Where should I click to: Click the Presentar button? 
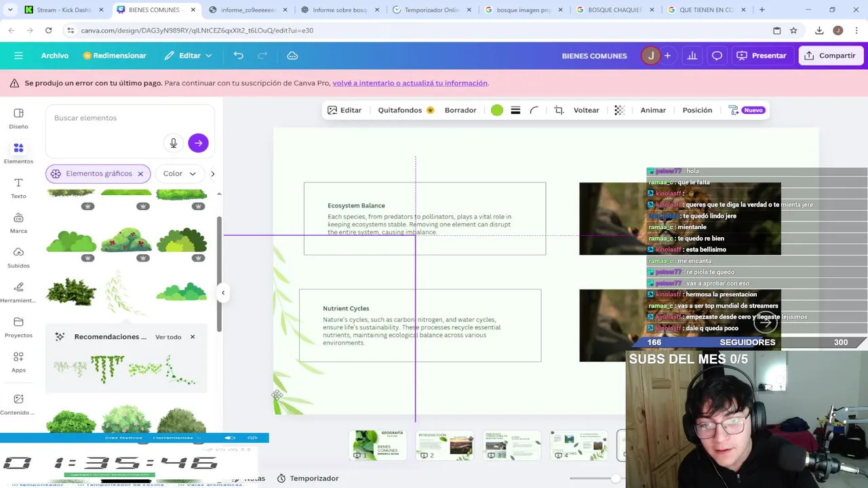coord(762,56)
